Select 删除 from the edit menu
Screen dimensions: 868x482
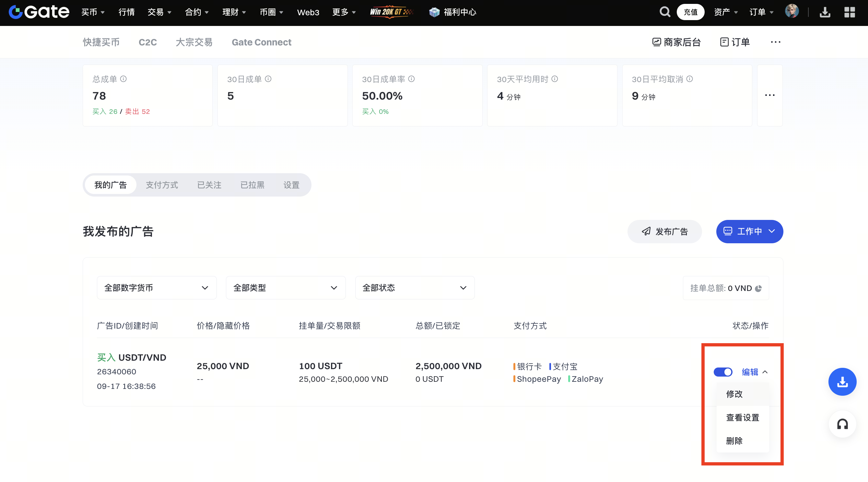tap(734, 441)
